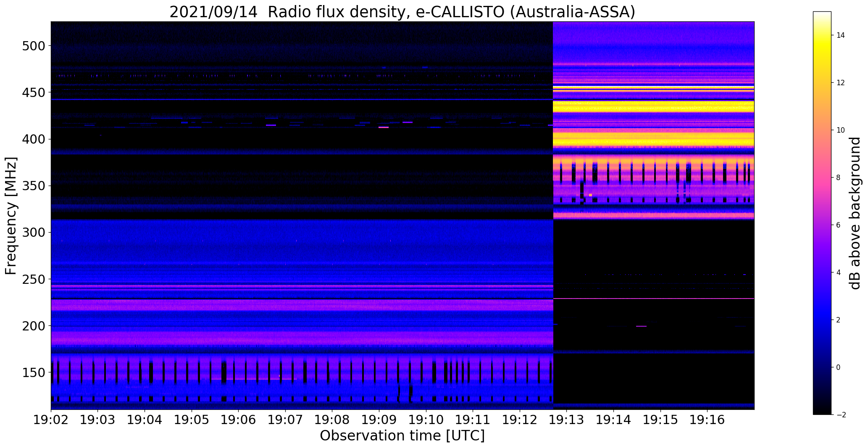Click the 19:07 time tick label
The width and height of the screenshot is (868, 448).
(x=286, y=419)
